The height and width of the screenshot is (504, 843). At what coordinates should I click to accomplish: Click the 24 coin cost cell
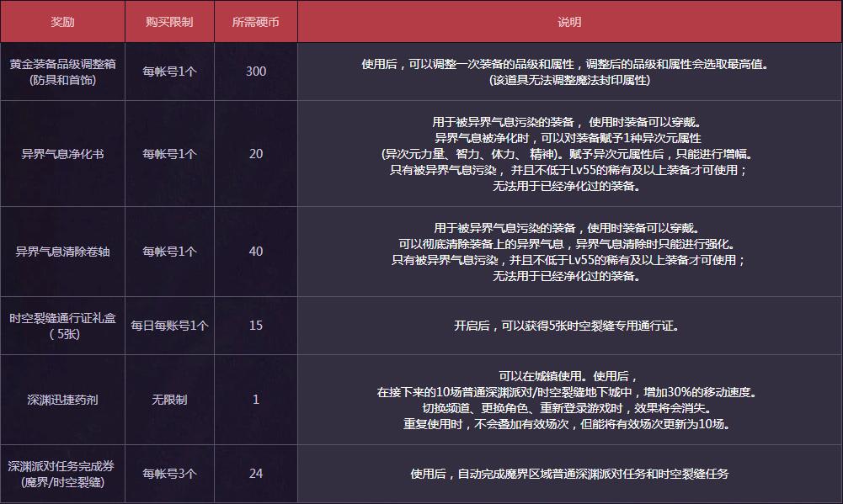pos(255,474)
